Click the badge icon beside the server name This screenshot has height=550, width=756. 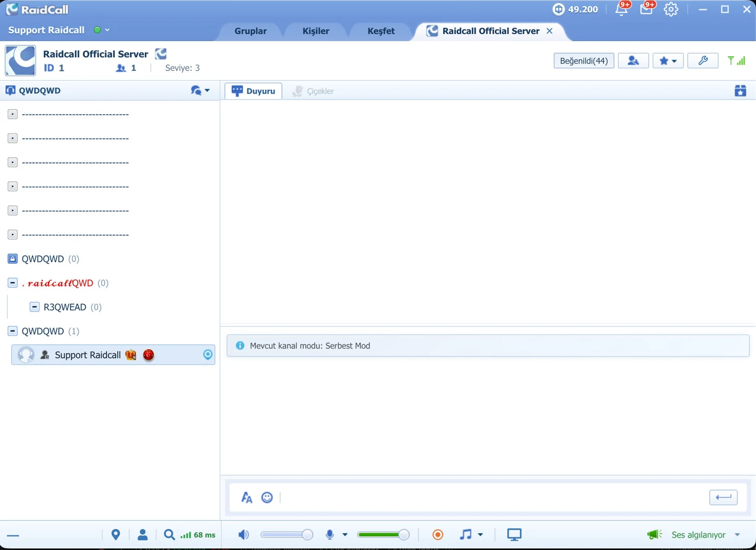click(161, 54)
